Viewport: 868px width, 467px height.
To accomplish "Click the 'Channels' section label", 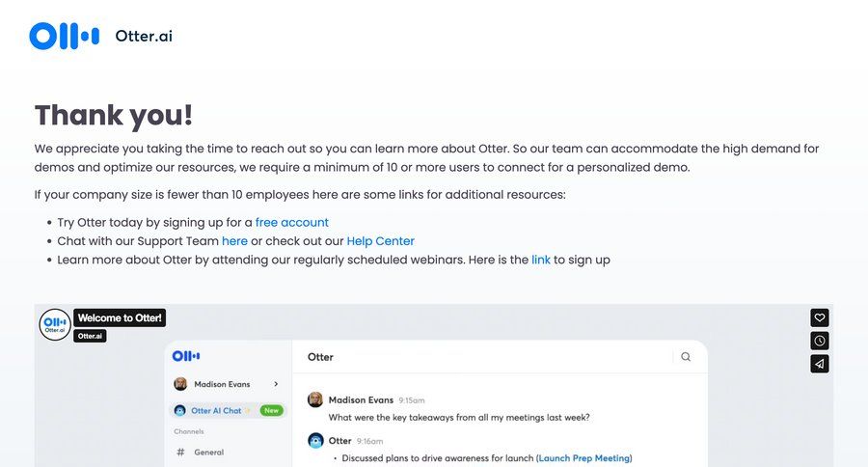I will coord(189,431).
